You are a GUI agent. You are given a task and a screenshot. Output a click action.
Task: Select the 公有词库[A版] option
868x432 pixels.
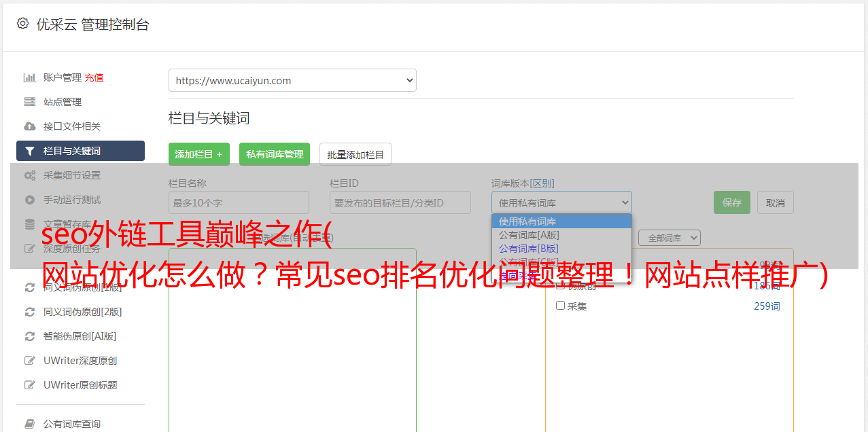point(561,235)
